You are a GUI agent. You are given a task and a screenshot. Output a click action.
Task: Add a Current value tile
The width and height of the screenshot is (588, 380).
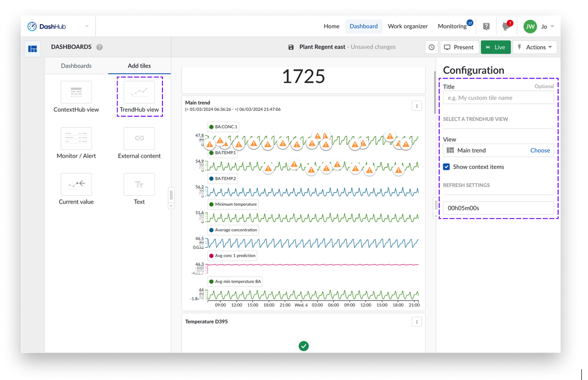76,185
